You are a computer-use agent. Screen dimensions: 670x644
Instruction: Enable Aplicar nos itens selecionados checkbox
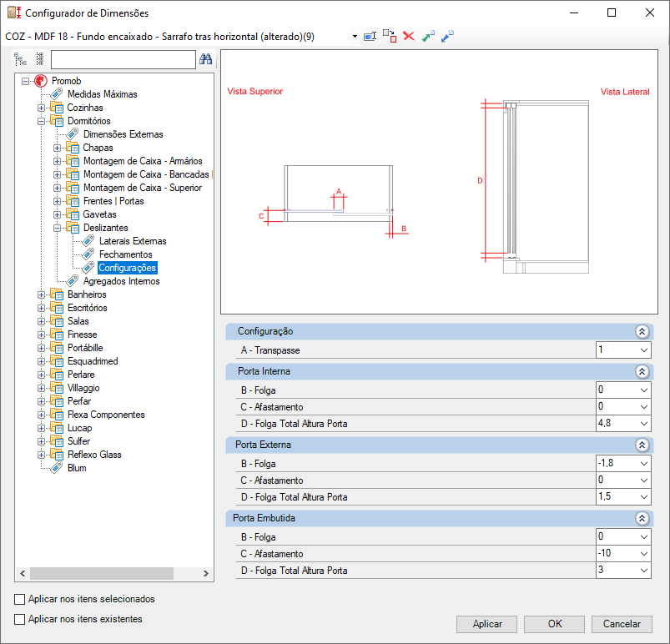click(20, 599)
